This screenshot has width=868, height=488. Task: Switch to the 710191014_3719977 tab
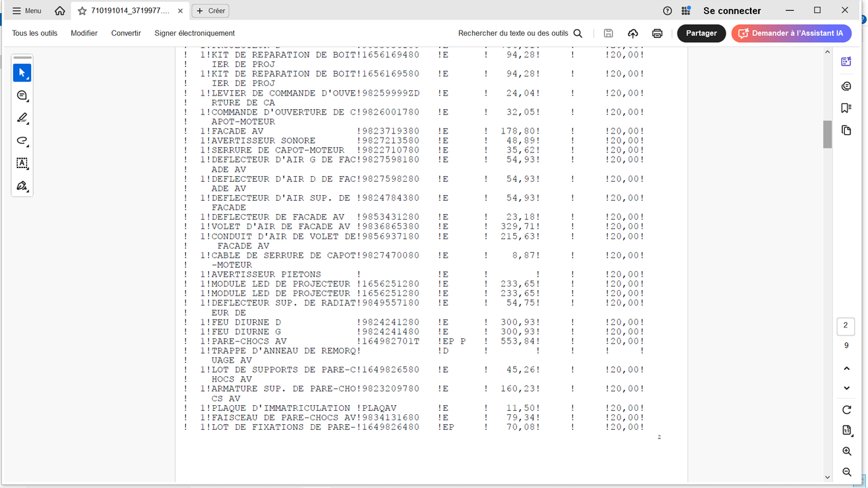[x=130, y=11]
